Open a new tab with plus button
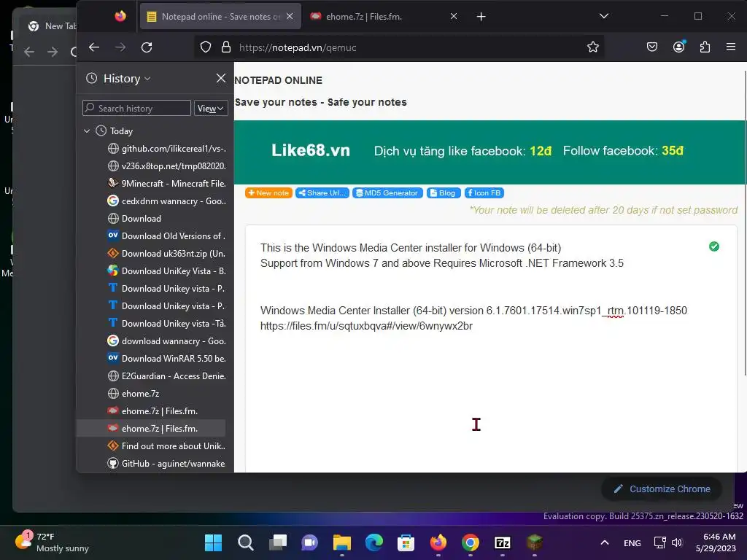This screenshot has height=560, width=747. click(481, 17)
